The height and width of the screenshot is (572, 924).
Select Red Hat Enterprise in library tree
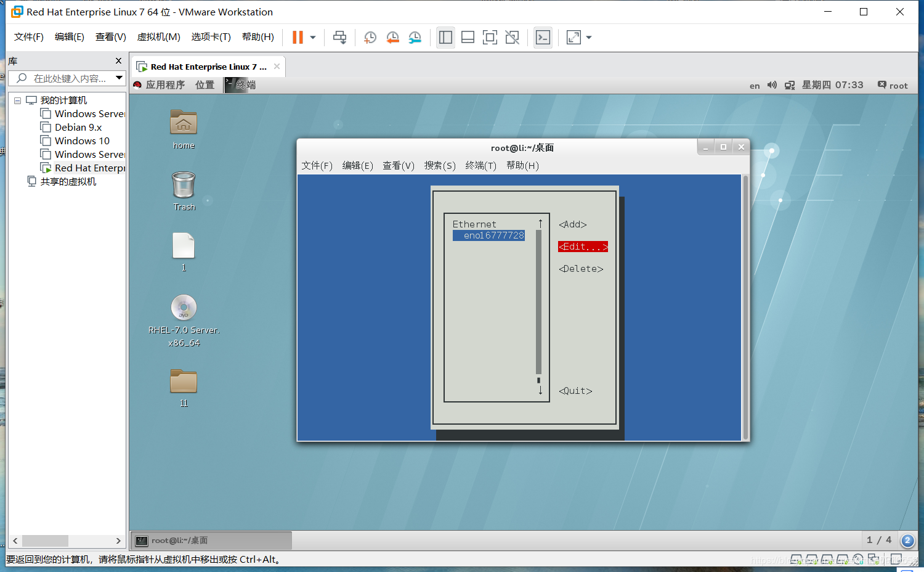pyautogui.click(x=90, y=168)
